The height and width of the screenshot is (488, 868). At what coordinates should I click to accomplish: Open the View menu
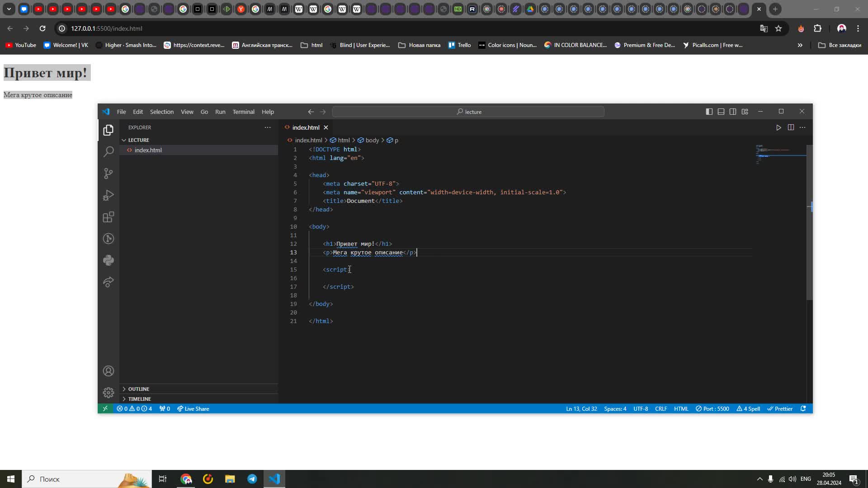pyautogui.click(x=187, y=112)
